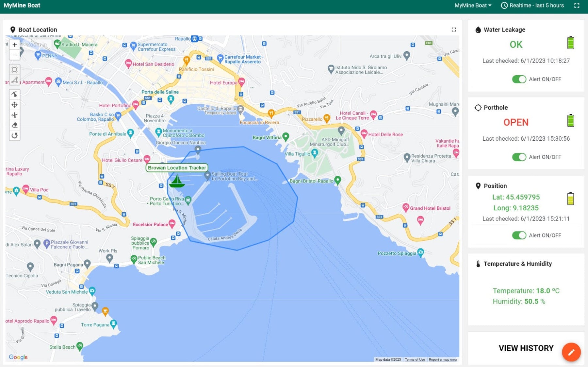The height and width of the screenshot is (367, 588).
Task: Open the Terms of Use link
Action: 415,359
